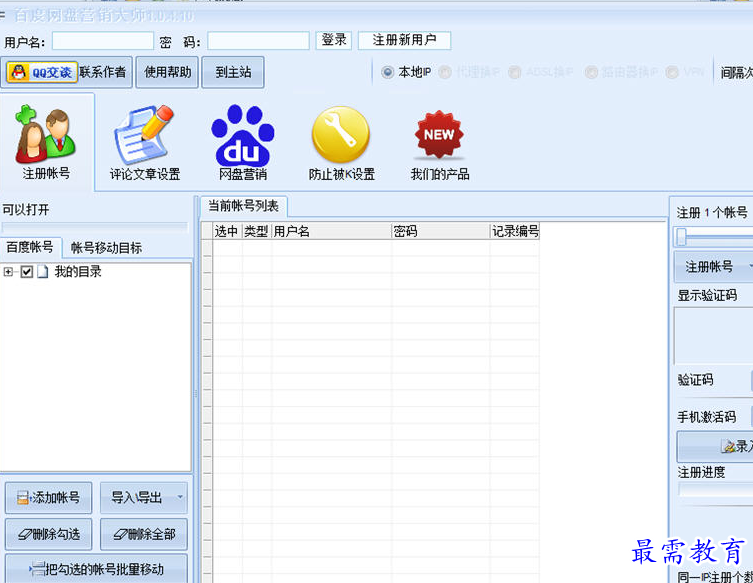Switch to the 帐号移动目标 tab
This screenshot has width=753, height=583.
pyautogui.click(x=106, y=248)
